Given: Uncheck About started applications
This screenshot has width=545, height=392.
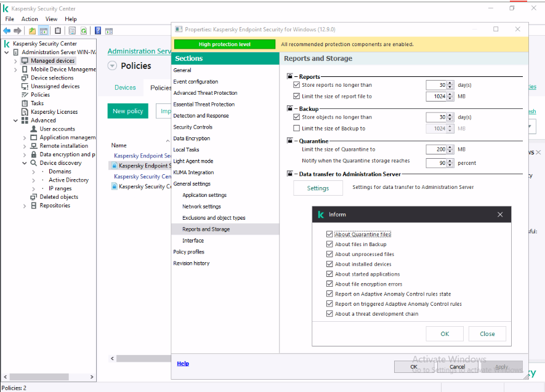Looking at the screenshot, I should 329,274.
